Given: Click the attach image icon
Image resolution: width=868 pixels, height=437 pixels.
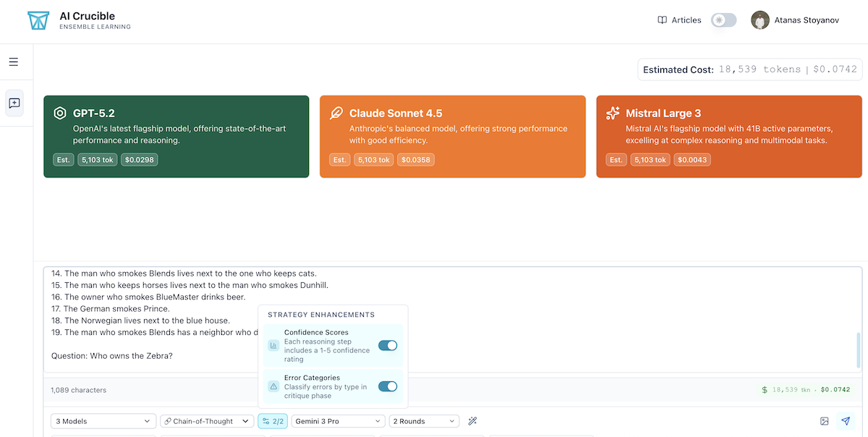Looking at the screenshot, I should [x=824, y=421].
